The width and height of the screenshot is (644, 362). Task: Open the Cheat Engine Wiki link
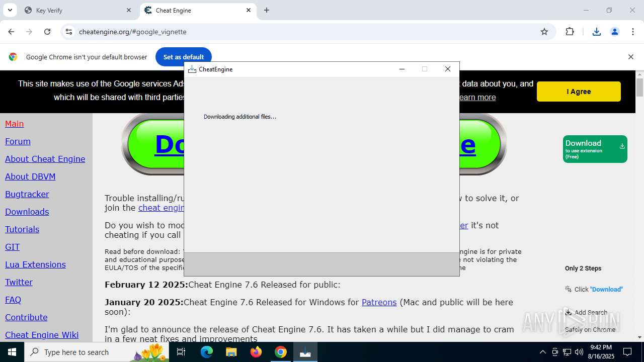42,335
